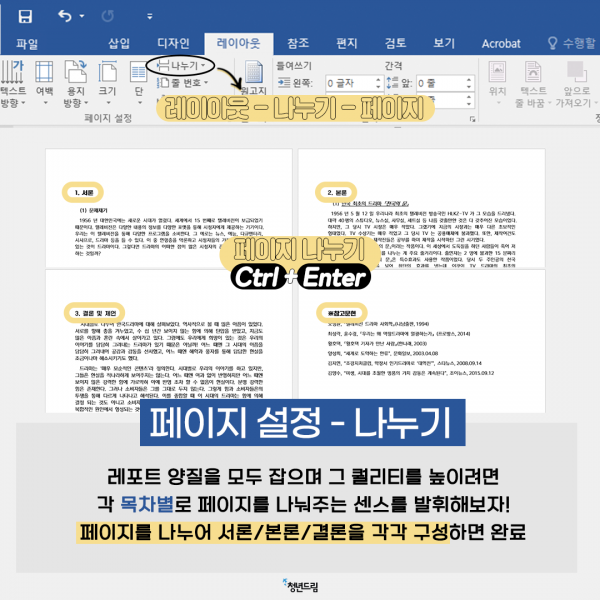600x600 pixels.
Task: Click the 들여쓰기 group heading
Action: point(294,66)
